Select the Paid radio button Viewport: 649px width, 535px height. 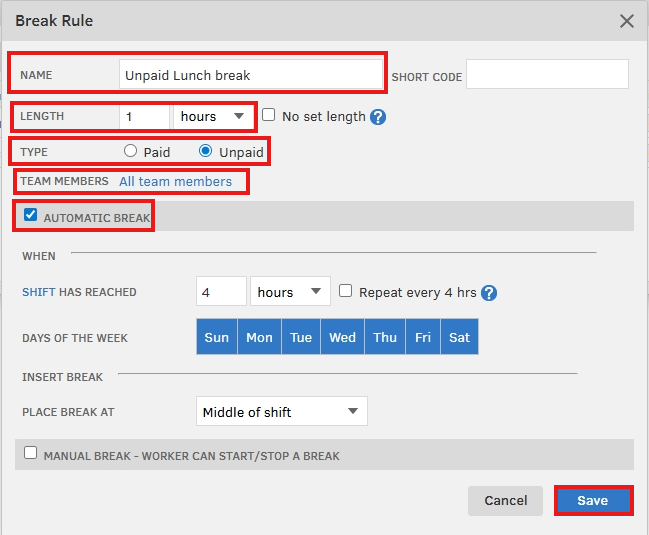pos(131,152)
